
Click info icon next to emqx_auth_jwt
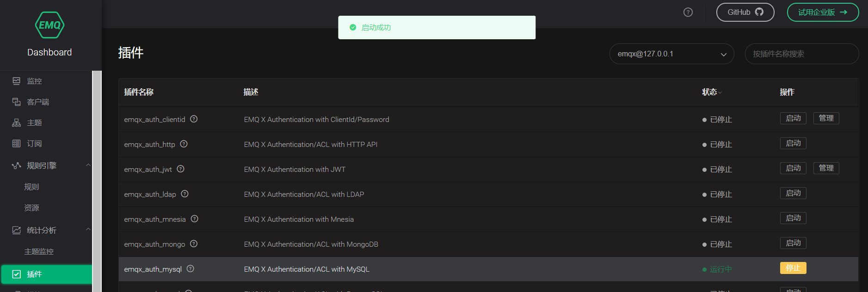click(180, 169)
